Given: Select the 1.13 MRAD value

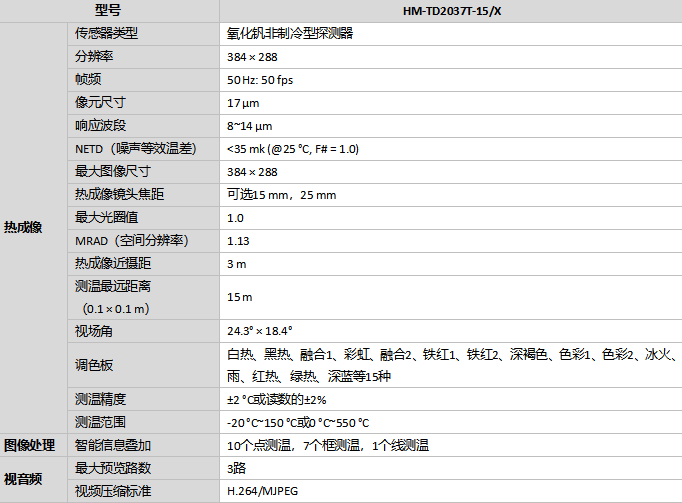Looking at the screenshot, I should [238, 241].
